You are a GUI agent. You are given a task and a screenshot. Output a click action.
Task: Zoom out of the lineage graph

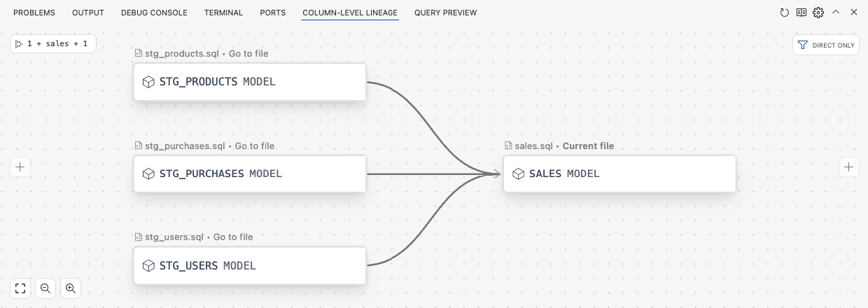[45, 288]
